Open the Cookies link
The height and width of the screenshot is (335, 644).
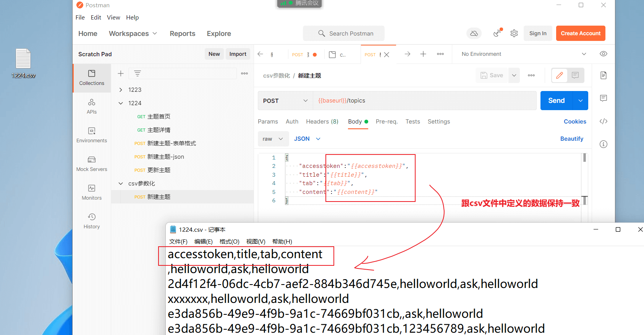[x=575, y=122]
